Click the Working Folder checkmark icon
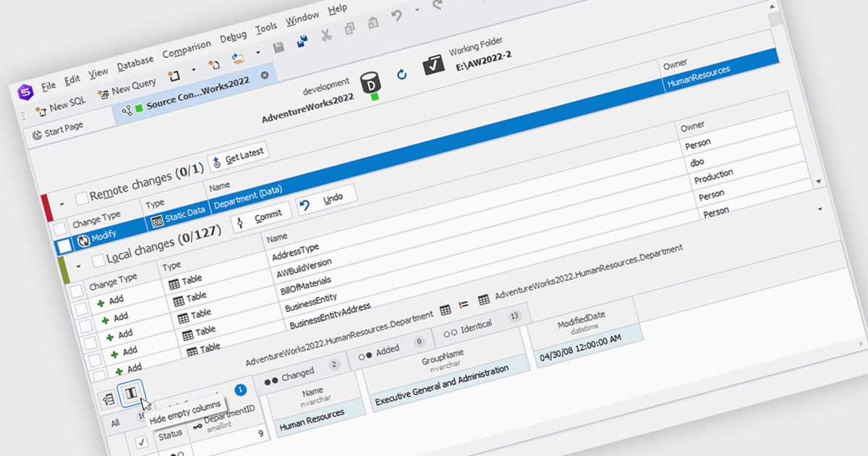The height and width of the screenshot is (456, 868). [x=434, y=65]
